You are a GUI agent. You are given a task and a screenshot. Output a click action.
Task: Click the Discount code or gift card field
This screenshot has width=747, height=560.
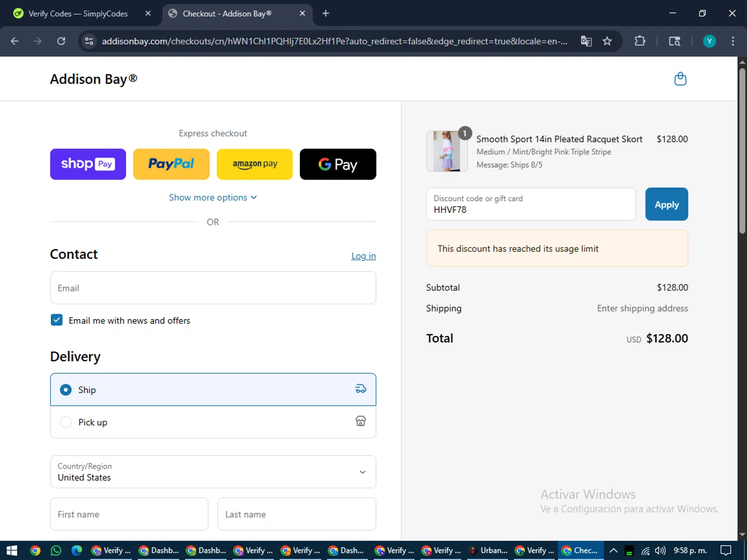tap(531, 204)
